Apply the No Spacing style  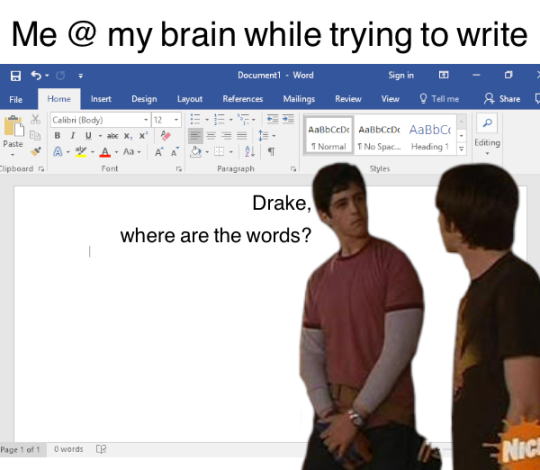(x=379, y=136)
